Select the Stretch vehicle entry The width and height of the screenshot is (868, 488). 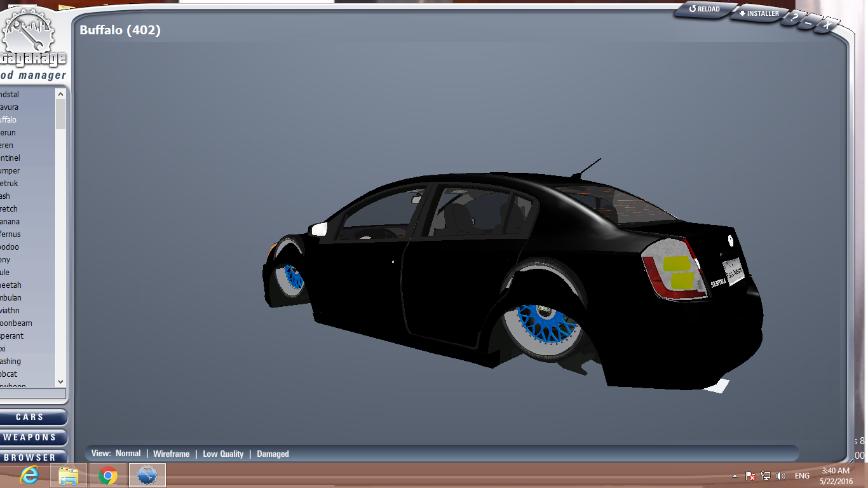click(x=27, y=209)
